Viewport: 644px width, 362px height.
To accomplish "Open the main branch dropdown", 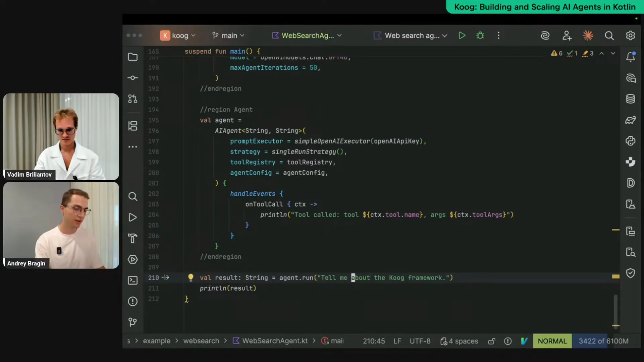I will [x=228, y=36].
